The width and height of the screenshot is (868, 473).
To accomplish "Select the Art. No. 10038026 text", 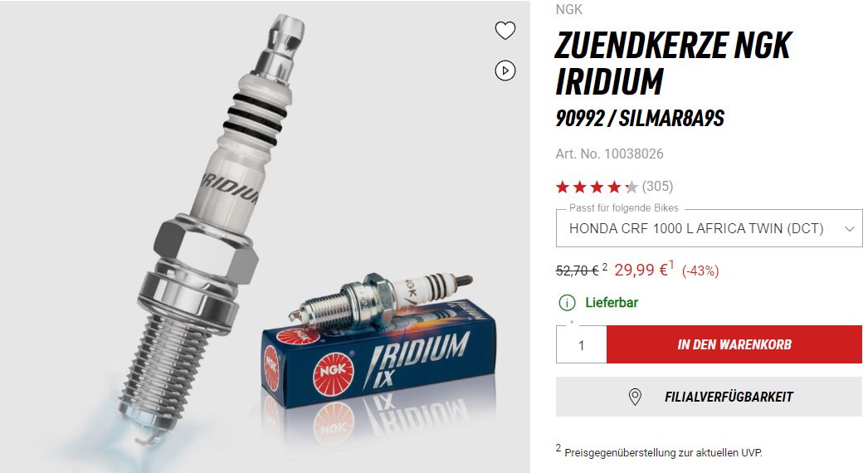I will tap(609, 154).
